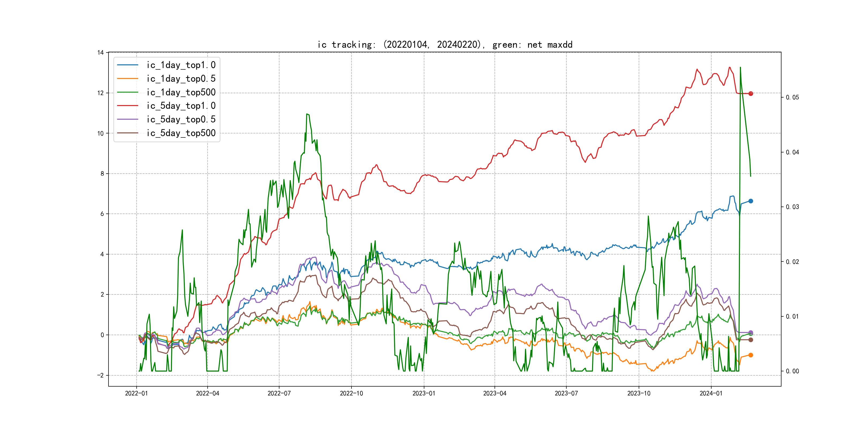Click the red line swatch in legend
Screen dimensions: 868x434
pos(128,106)
